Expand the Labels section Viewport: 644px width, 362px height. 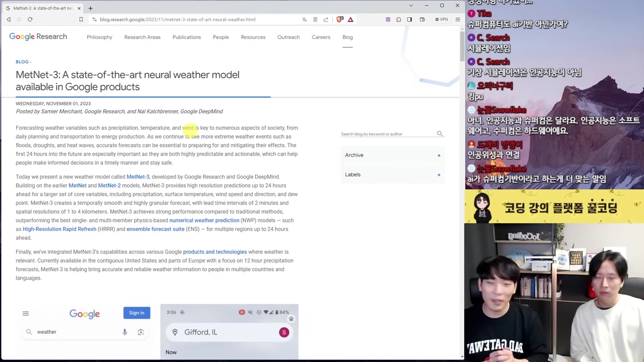pyautogui.click(x=392, y=175)
